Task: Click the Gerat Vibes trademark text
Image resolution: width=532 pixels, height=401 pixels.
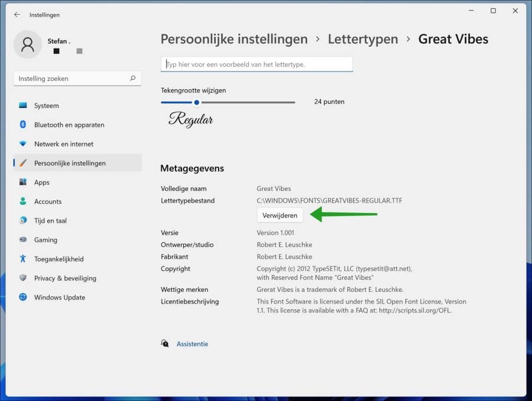Action: (x=330, y=289)
